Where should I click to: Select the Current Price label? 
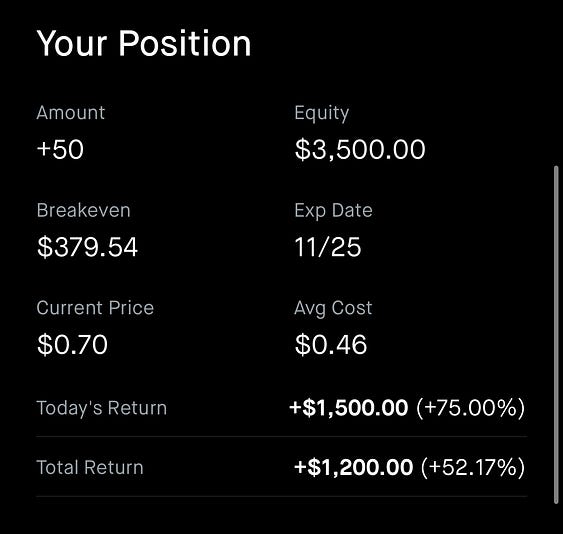[95, 308]
